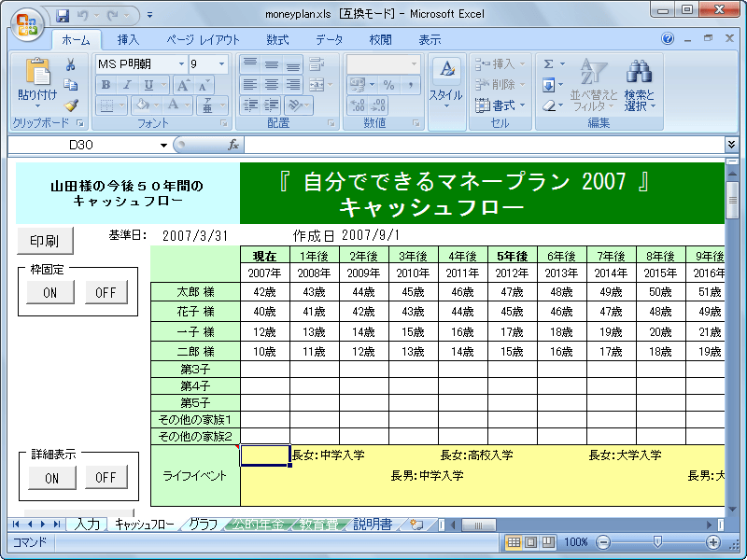Screen dimensions: 747x560
Task: Increase indent icon
Action: (x=272, y=105)
